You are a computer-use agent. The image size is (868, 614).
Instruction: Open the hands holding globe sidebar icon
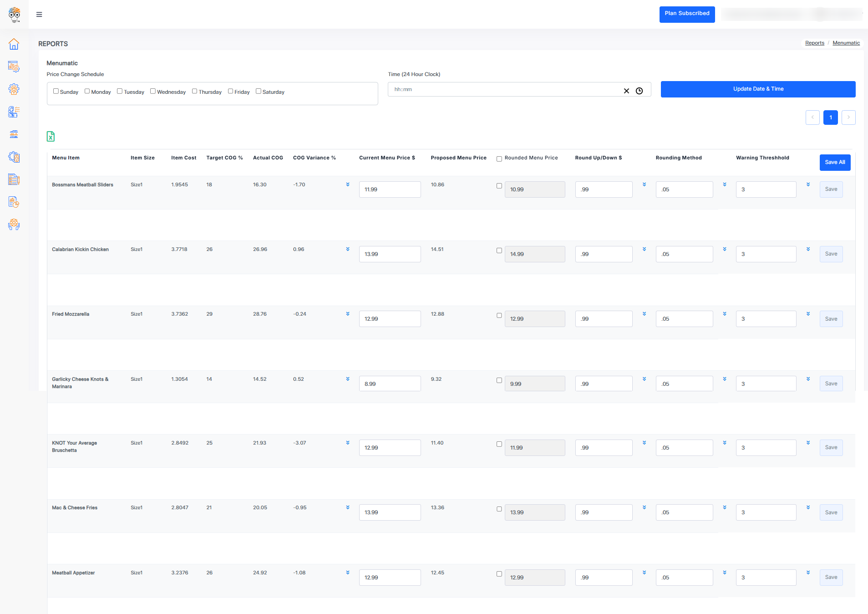(14, 225)
